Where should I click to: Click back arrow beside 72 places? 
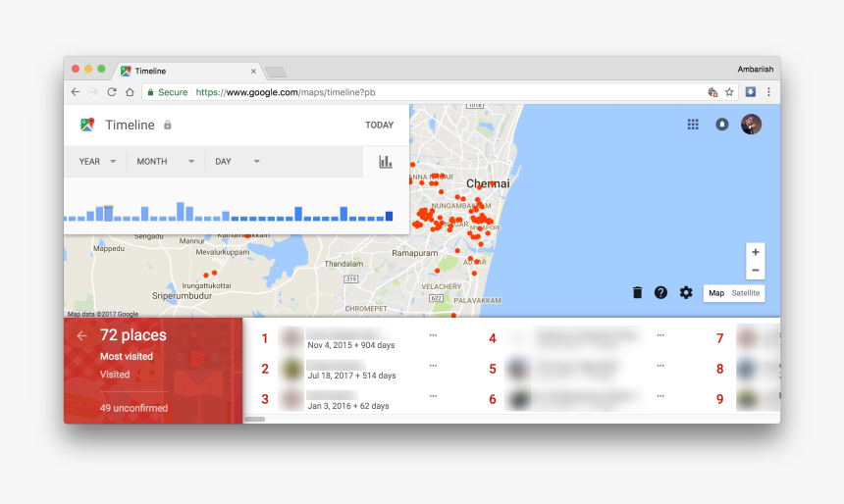tap(81, 335)
